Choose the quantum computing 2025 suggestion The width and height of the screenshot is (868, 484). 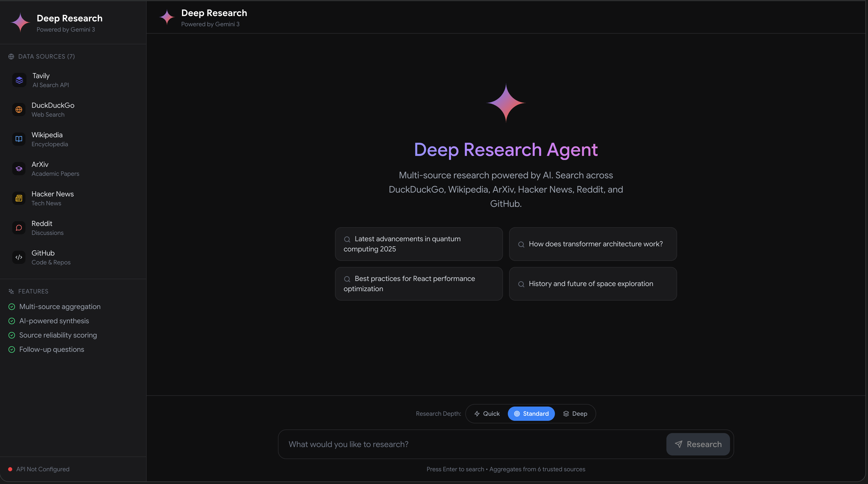click(x=418, y=244)
